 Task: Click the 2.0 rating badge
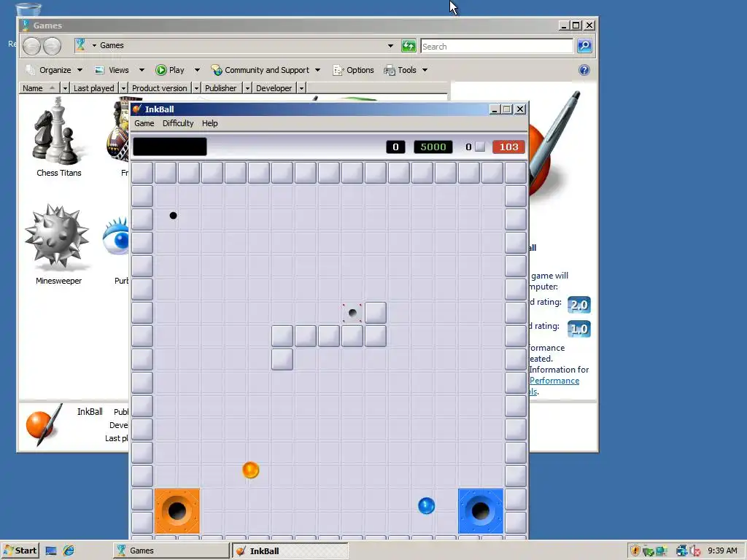(x=579, y=305)
